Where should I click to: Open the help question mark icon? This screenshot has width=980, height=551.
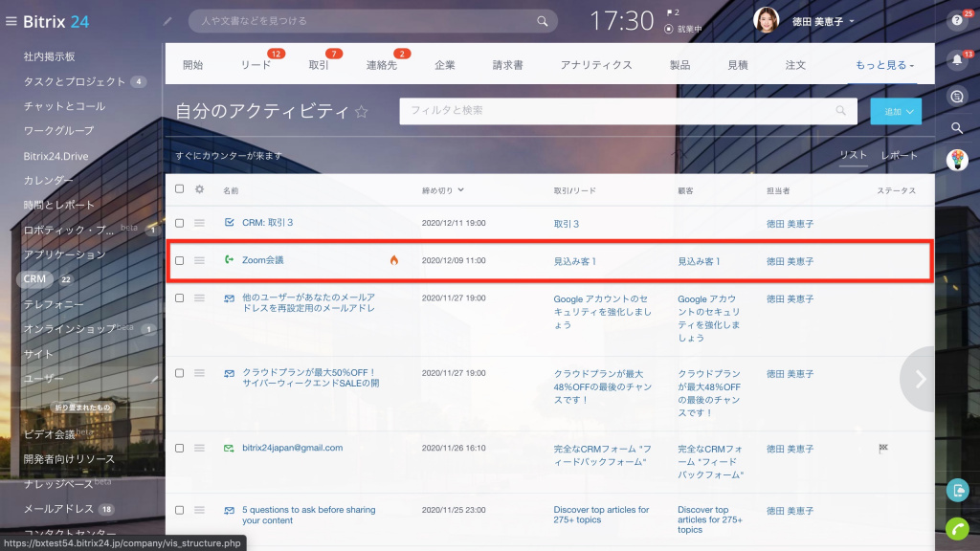click(x=957, y=21)
